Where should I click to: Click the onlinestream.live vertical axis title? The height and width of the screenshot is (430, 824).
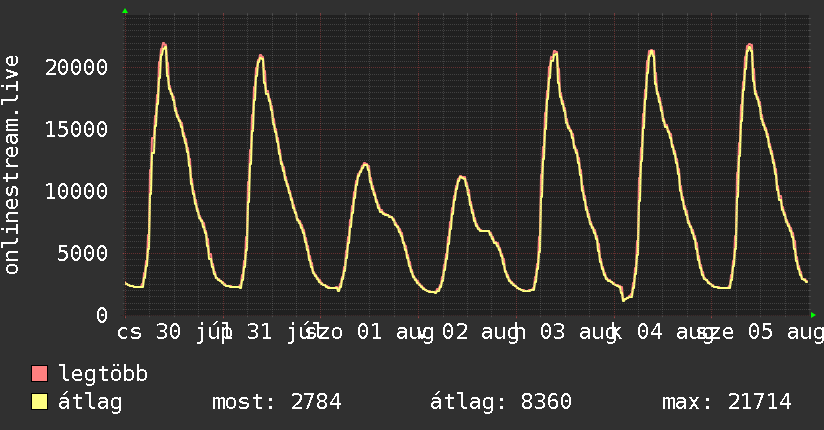[11, 165]
